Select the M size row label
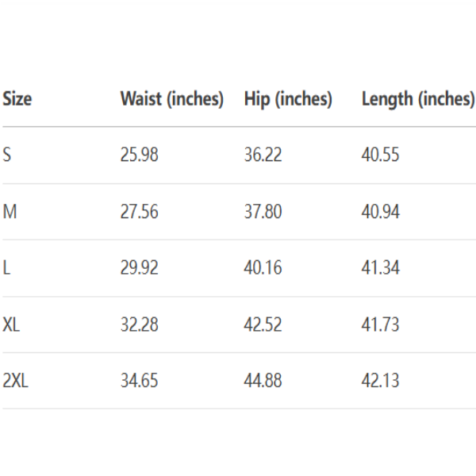The image size is (476, 476). [10, 212]
